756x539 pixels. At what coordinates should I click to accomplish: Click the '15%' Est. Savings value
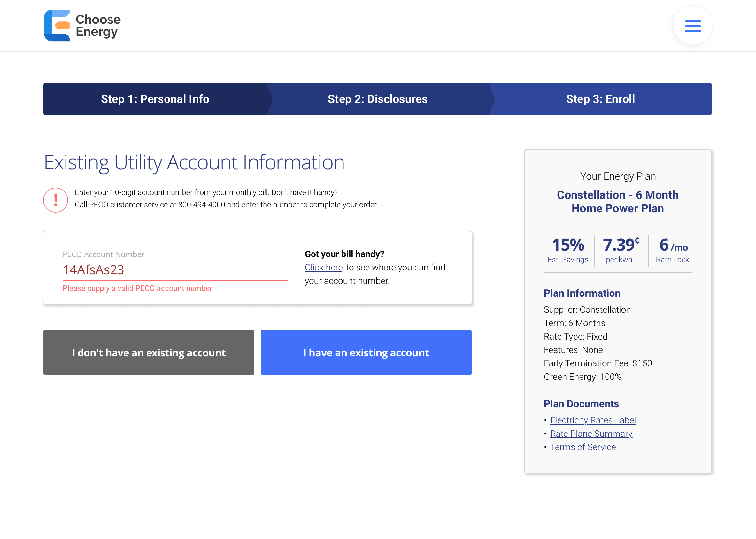coord(568,245)
